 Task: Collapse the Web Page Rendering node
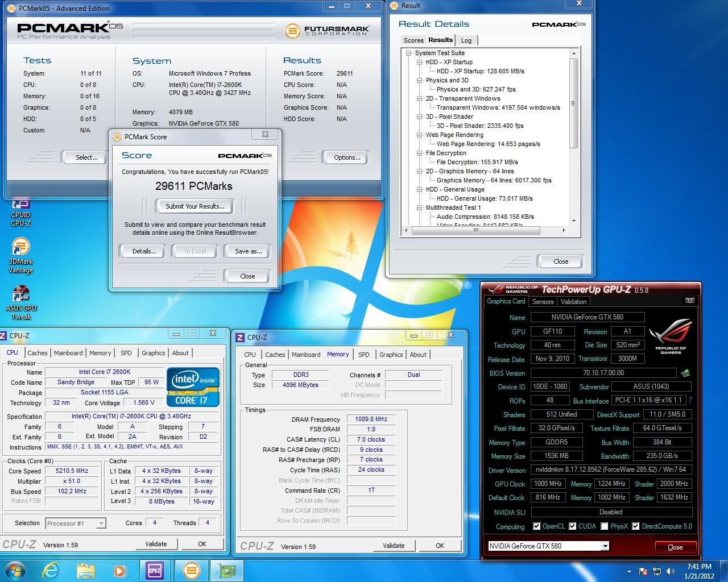pyautogui.click(x=419, y=135)
